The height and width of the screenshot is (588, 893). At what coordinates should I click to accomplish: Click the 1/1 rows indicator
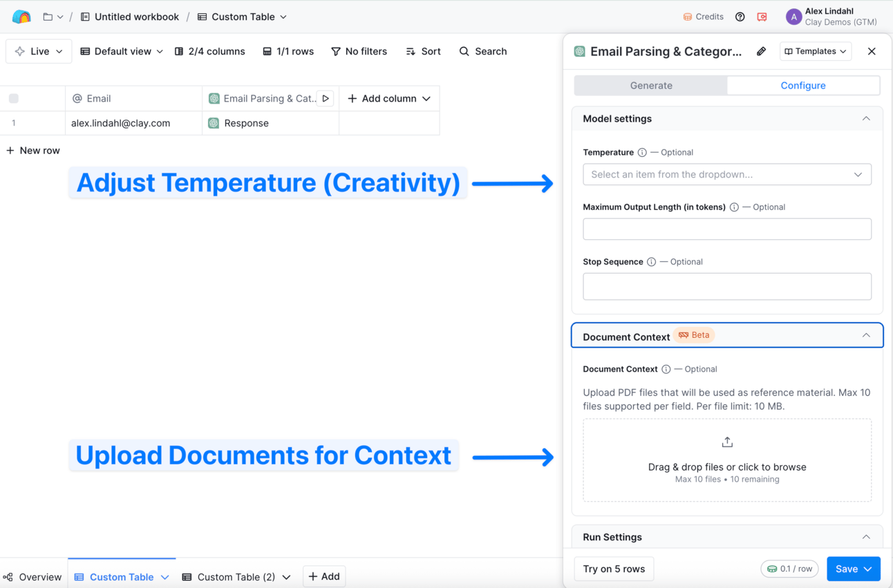pyautogui.click(x=288, y=51)
